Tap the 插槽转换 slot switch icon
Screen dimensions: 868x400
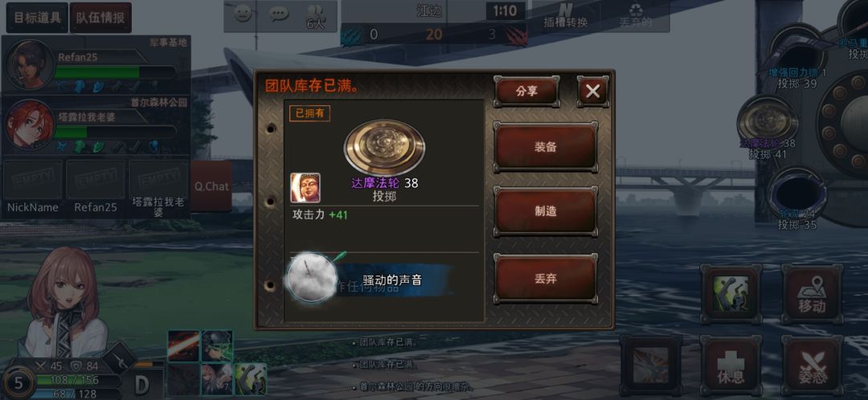565,16
